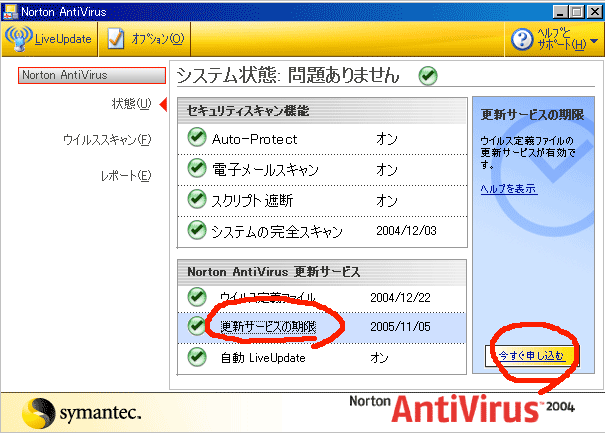605x433 pixels.
Task: Select the システムの完全スキャン row label
Action: pos(277,232)
